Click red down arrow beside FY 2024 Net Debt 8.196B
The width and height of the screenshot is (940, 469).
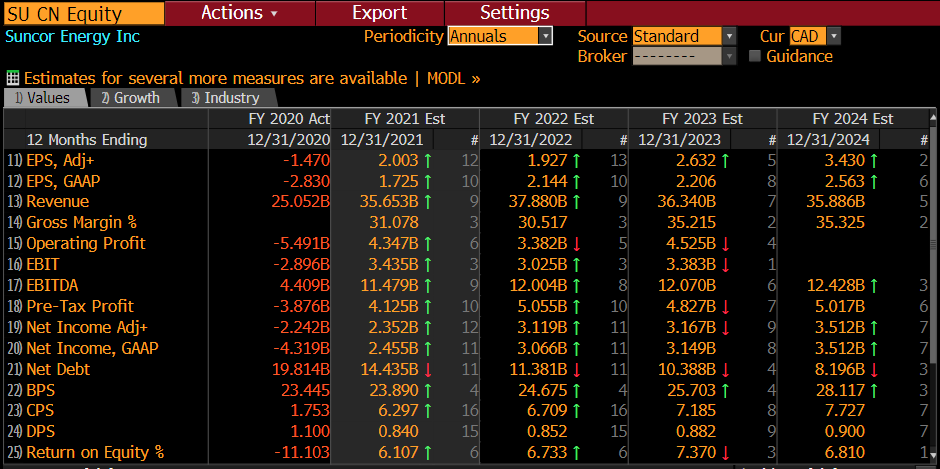coord(873,369)
